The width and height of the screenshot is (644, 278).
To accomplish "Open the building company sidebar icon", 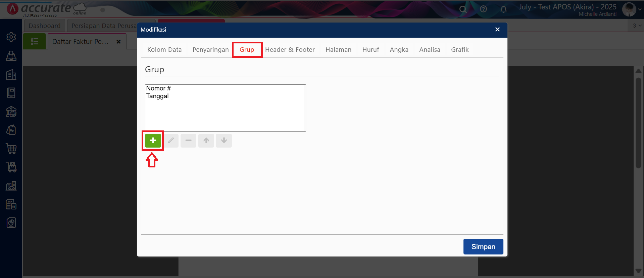I will pos(11,74).
